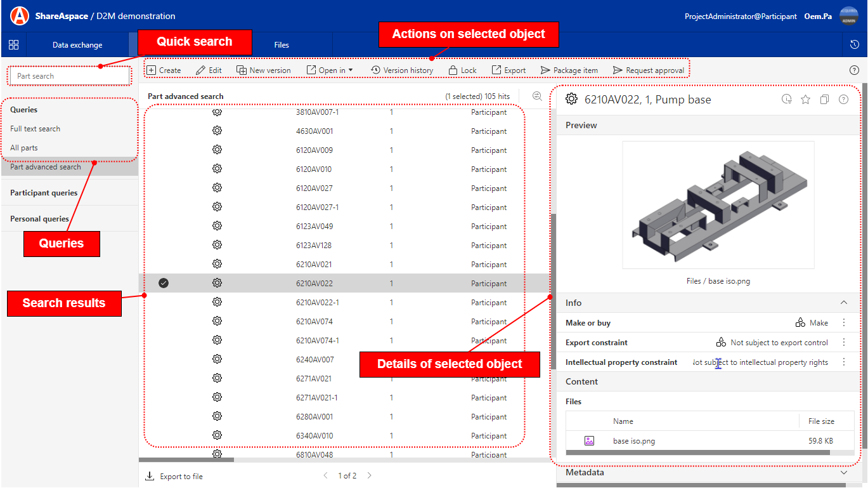Open Version history for the selected part
The height and width of the screenshot is (488, 868).
[402, 70]
